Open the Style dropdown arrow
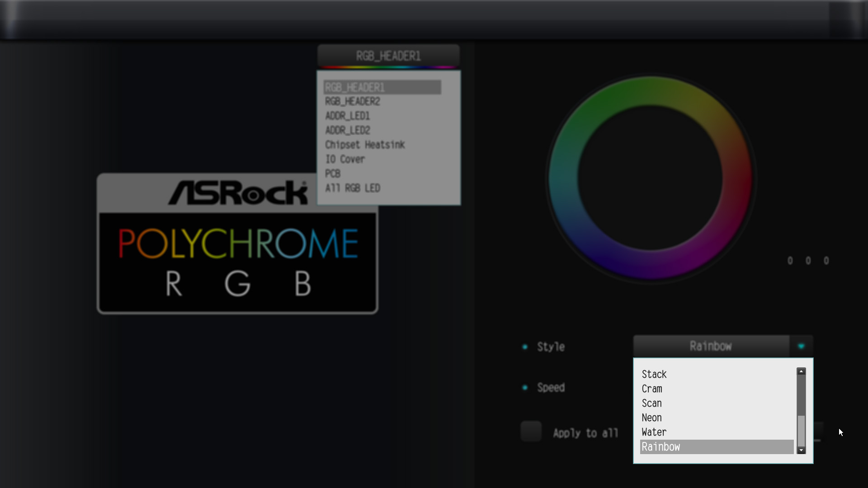 [x=802, y=346]
